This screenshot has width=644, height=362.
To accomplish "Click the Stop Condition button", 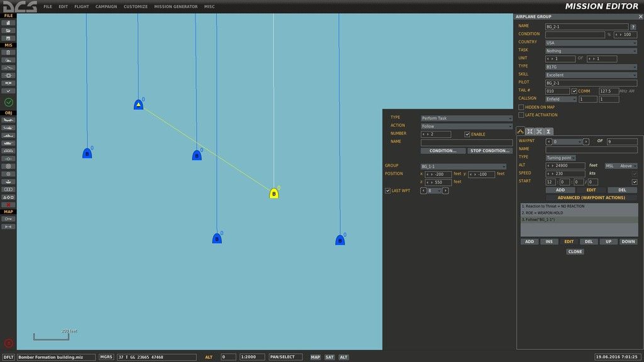I will point(490,151).
